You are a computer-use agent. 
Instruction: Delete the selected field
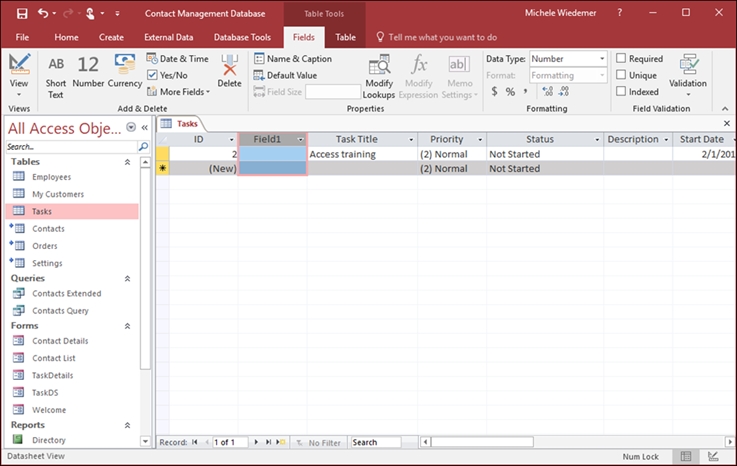[x=229, y=71]
